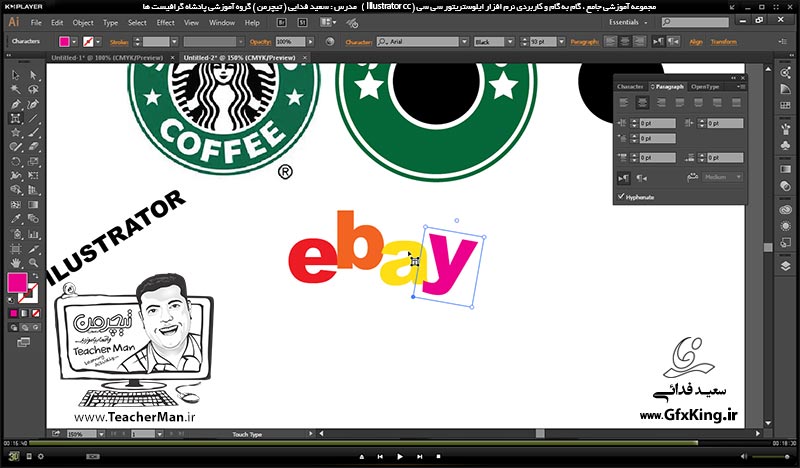Open the Object menu

point(83,22)
